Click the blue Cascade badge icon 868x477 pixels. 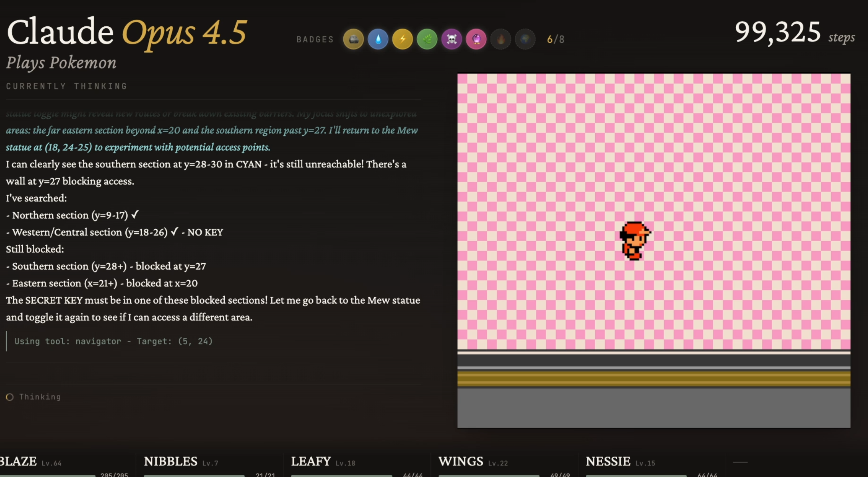pos(378,39)
